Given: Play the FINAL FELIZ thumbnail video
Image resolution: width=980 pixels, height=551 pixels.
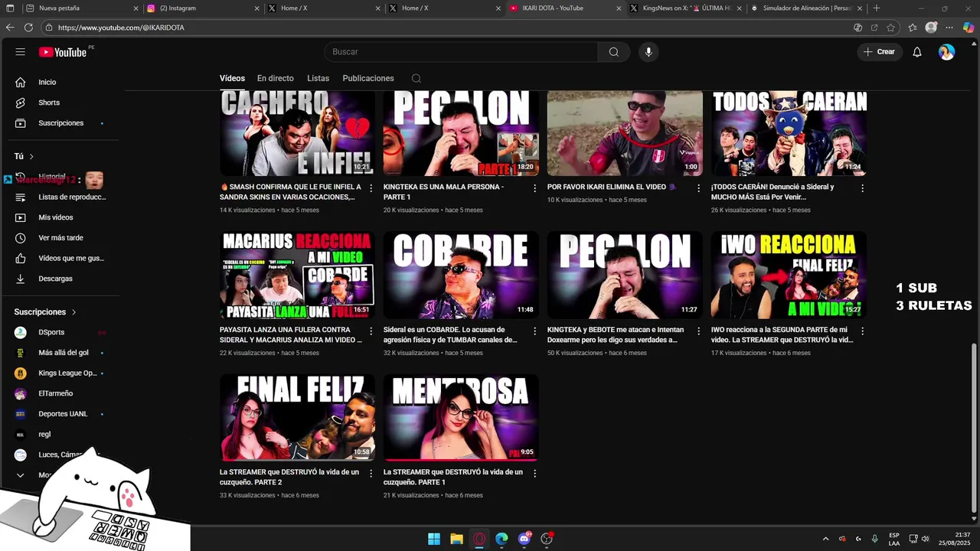Looking at the screenshot, I should (297, 417).
